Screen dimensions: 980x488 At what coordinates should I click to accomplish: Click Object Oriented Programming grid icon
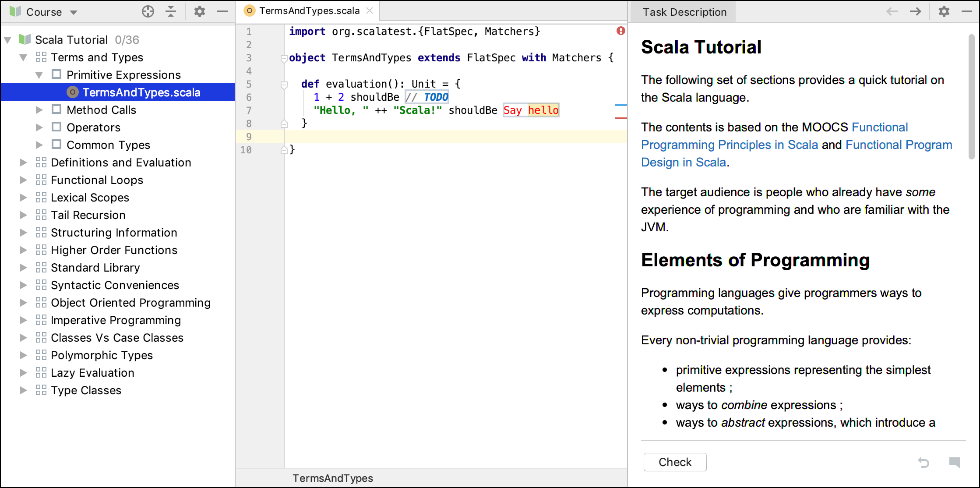click(x=41, y=302)
